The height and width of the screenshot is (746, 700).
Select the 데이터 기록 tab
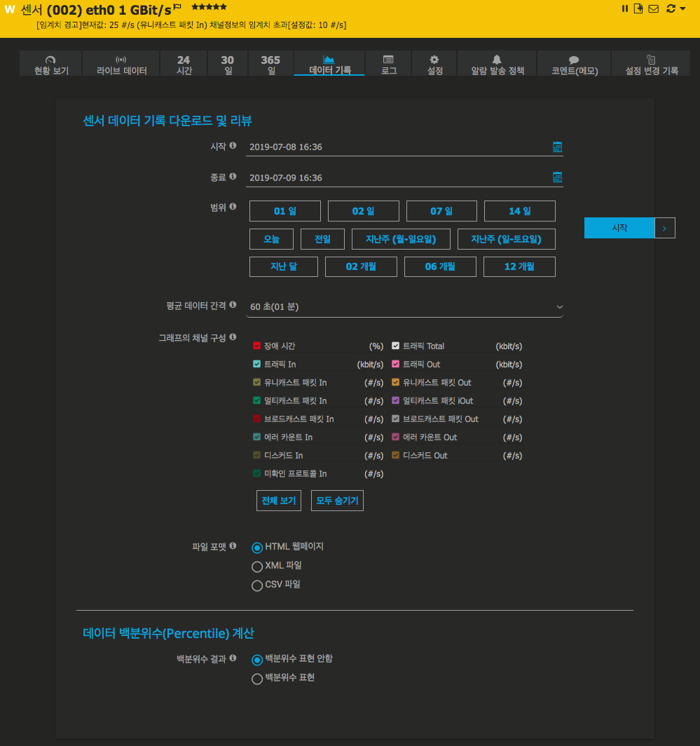329,64
